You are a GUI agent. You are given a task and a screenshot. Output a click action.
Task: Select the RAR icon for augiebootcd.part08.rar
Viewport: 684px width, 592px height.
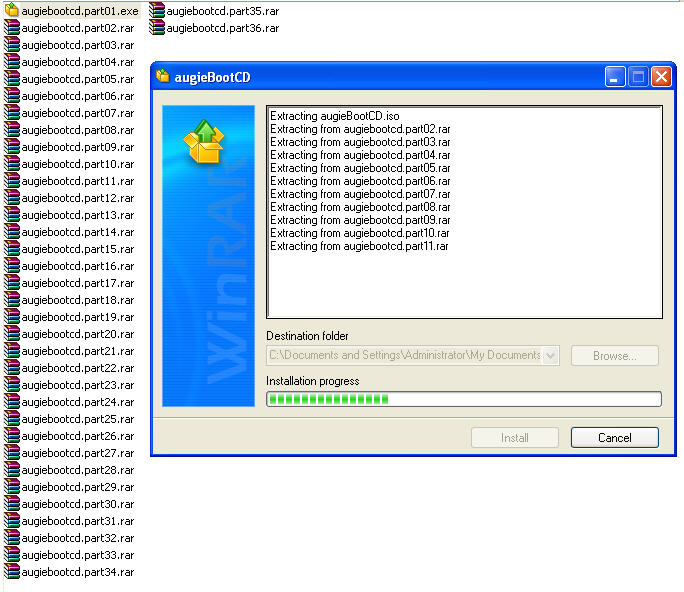(12, 130)
